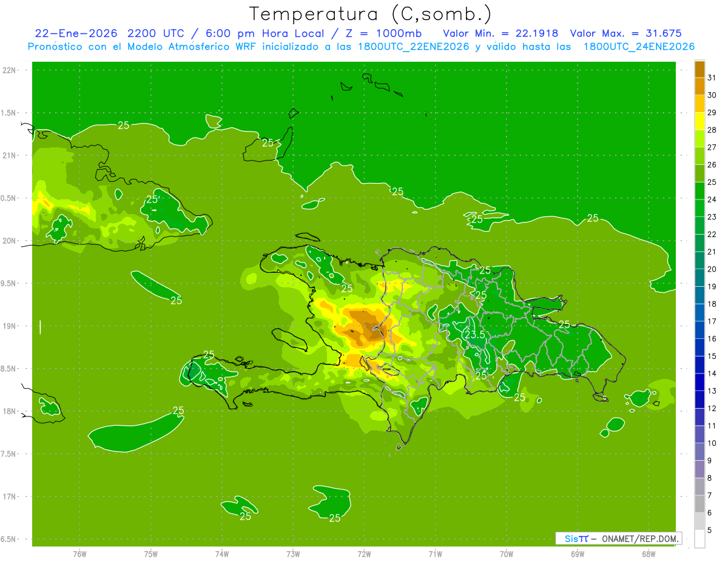Click the color scale value "20"

(712, 269)
